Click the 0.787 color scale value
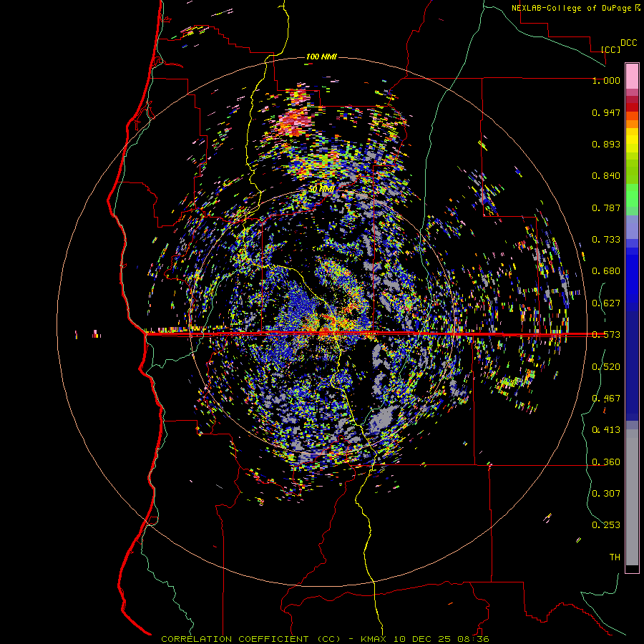This screenshot has height=644, width=644. tap(606, 208)
